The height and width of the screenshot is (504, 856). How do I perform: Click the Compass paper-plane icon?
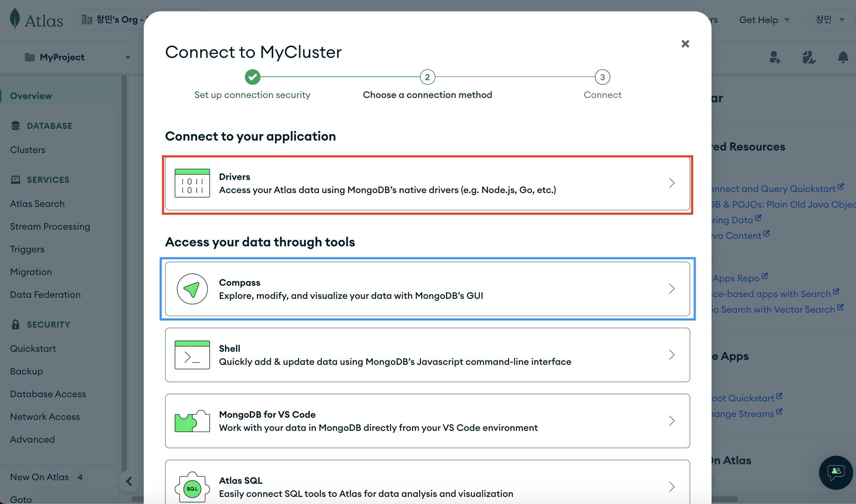[x=192, y=289]
